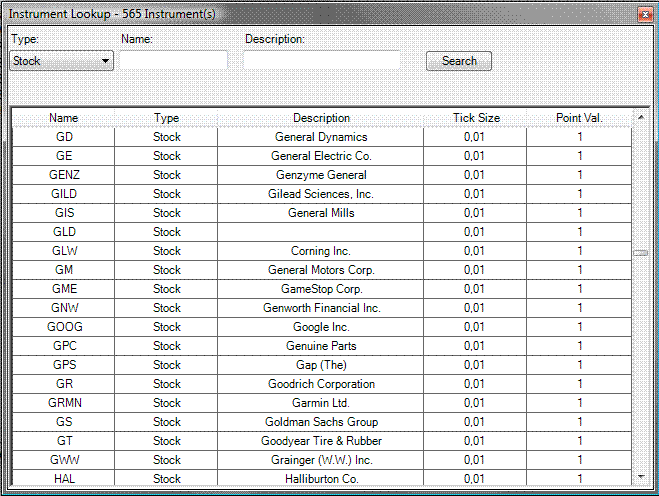Image resolution: width=659 pixels, height=496 pixels.
Task: Click the point value 1 in GME row
Action: (579, 289)
